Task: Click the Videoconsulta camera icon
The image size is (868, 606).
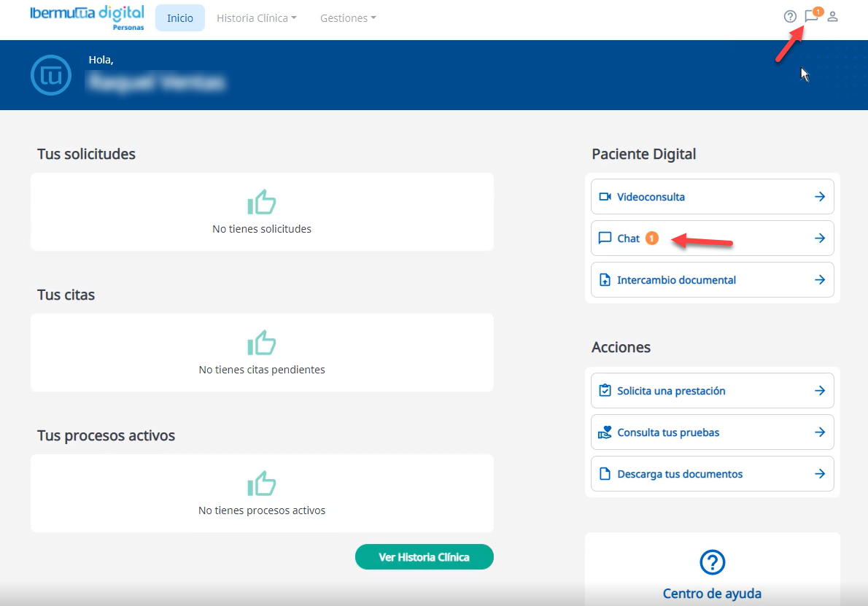Action: pyautogui.click(x=605, y=197)
